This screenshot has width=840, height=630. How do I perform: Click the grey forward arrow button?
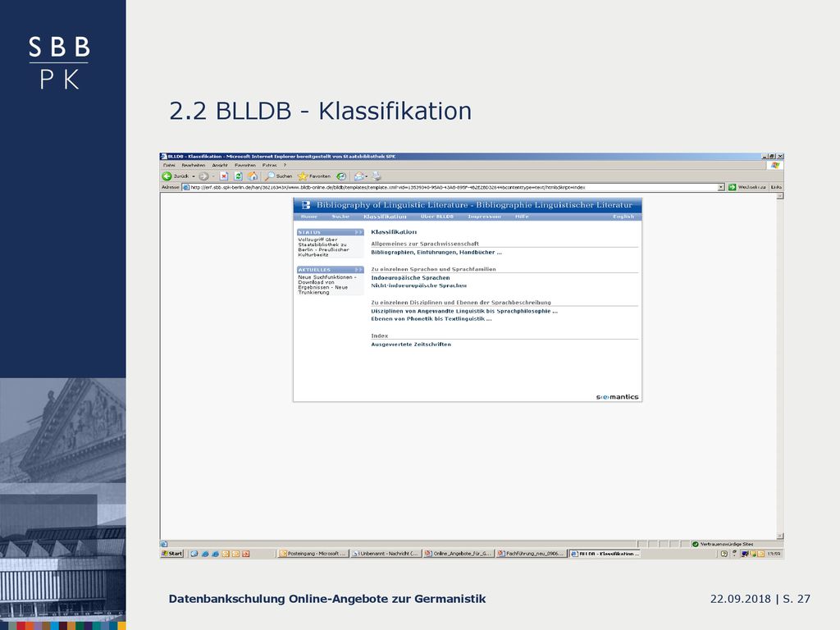point(203,176)
